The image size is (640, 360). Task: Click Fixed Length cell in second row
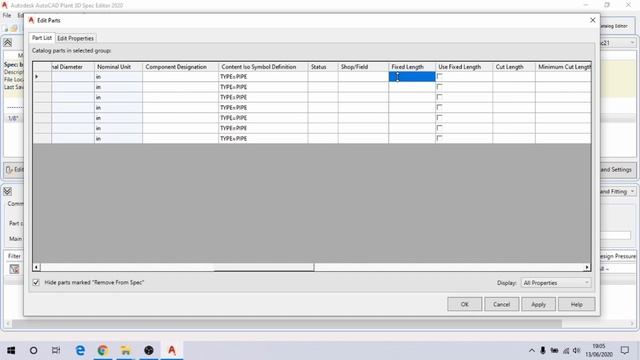point(412,87)
